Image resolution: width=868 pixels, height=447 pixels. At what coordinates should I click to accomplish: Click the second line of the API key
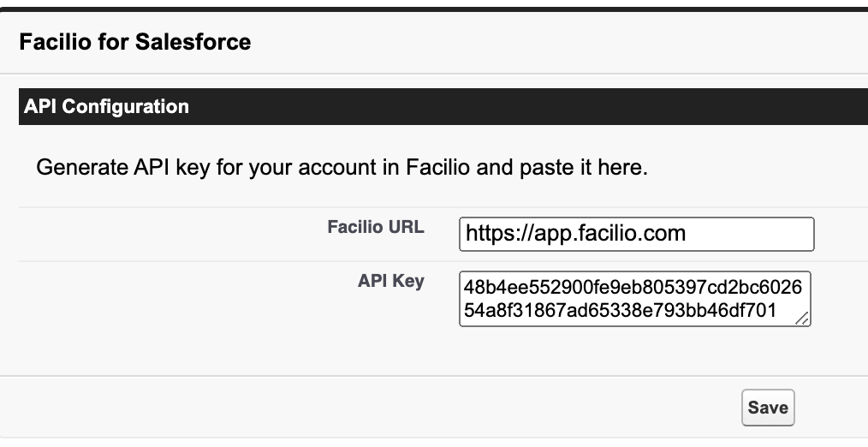point(620,311)
